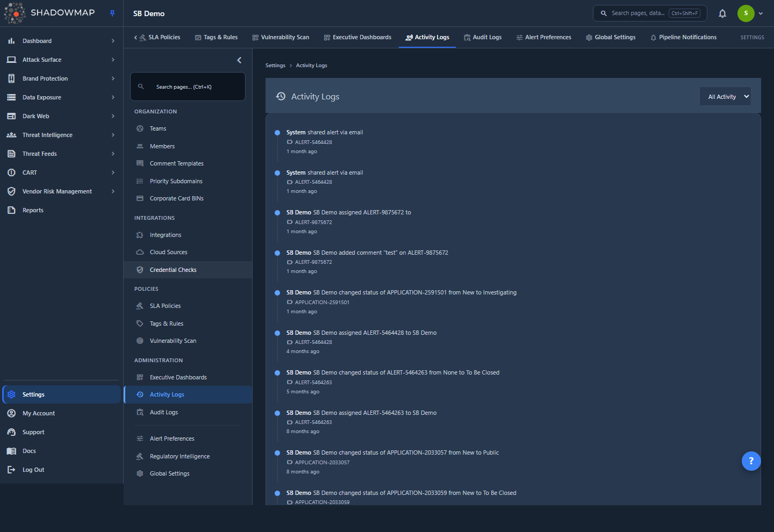The width and height of the screenshot is (774, 532).
Task: Click the Dark Web icon
Action: [x=11, y=116]
